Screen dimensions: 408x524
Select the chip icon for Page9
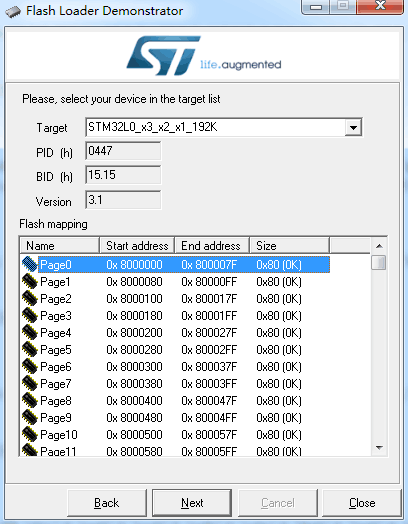click(x=29, y=418)
